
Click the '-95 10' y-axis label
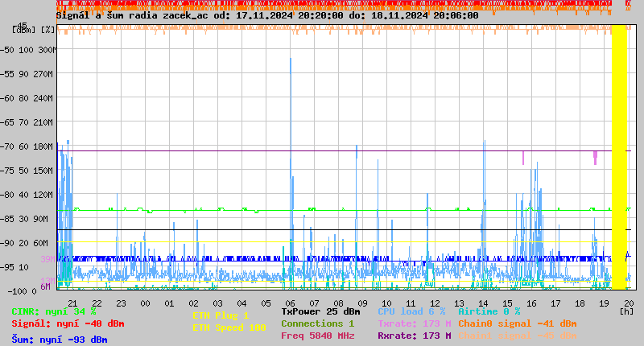[x=14, y=267]
